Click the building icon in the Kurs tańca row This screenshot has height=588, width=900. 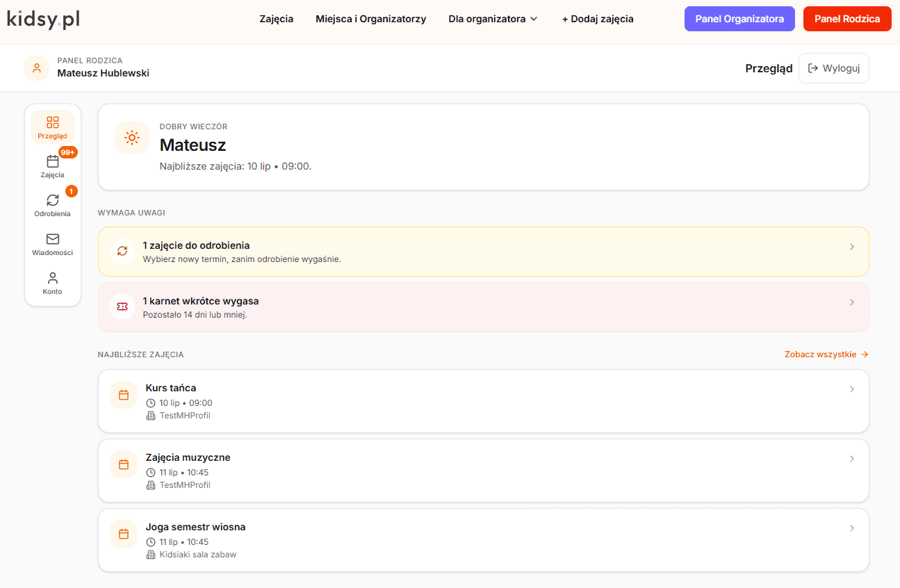(x=151, y=416)
